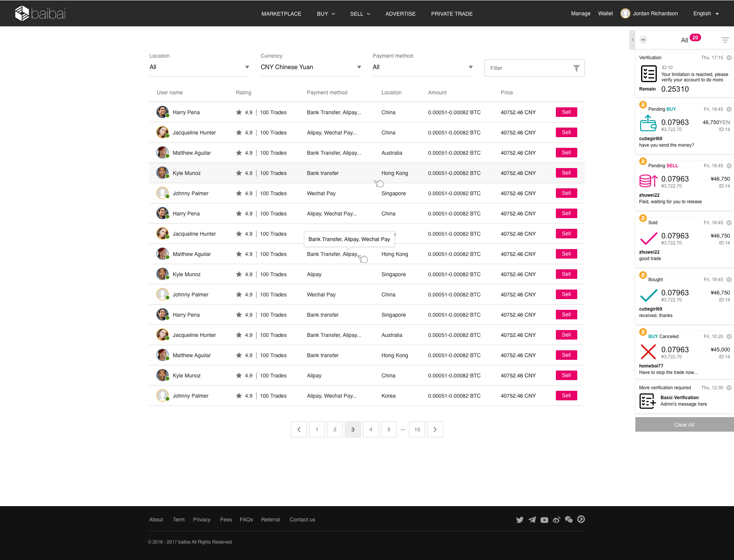The image size is (734, 560).
Task: Go to PRIVATE TRADE in navbar
Action: coord(451,14)
